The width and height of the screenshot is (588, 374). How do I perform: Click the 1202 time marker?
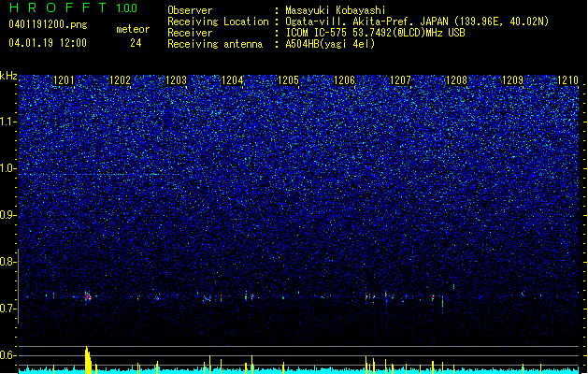(x=120, y=80)
